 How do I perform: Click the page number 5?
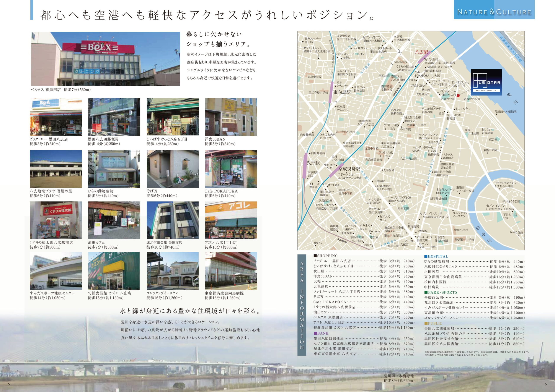(9, 384)
